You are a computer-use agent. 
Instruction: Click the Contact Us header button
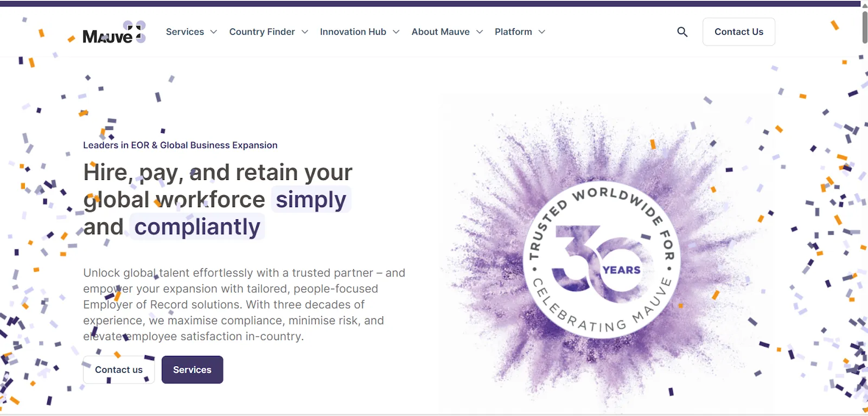tap(739, 32)
